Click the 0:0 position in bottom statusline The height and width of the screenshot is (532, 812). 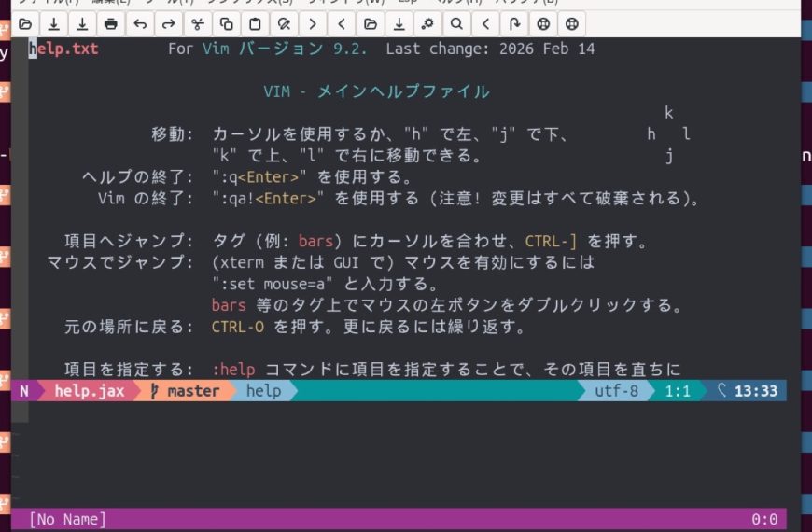point(764,519)
